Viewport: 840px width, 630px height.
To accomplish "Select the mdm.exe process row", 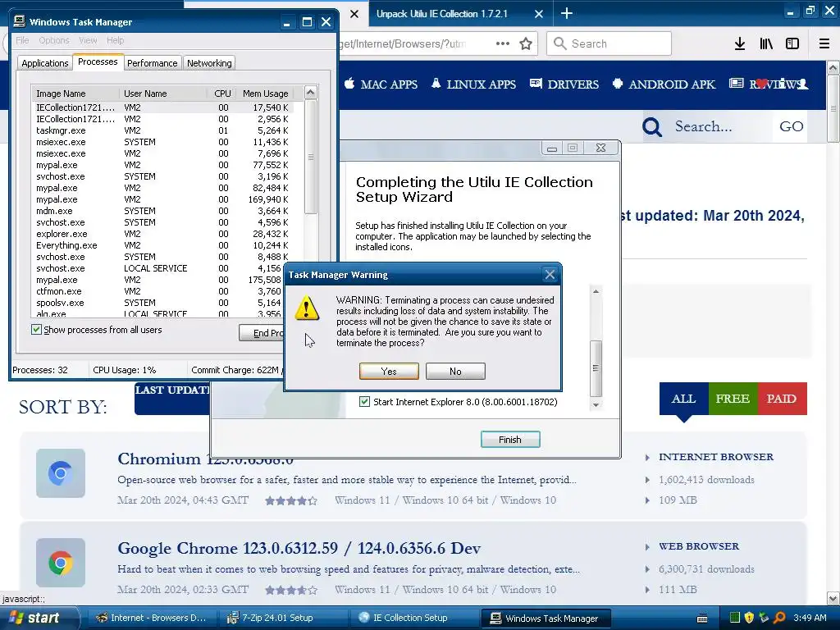I will (162, 211).
